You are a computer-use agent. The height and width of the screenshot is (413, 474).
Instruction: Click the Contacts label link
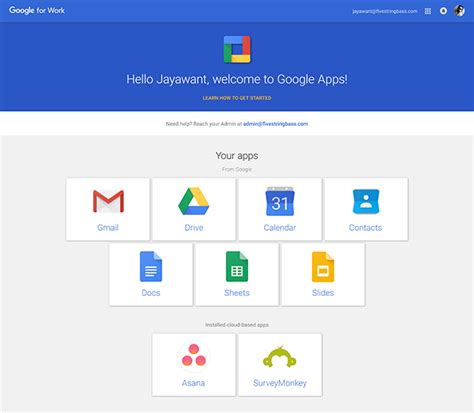point(365,227)
